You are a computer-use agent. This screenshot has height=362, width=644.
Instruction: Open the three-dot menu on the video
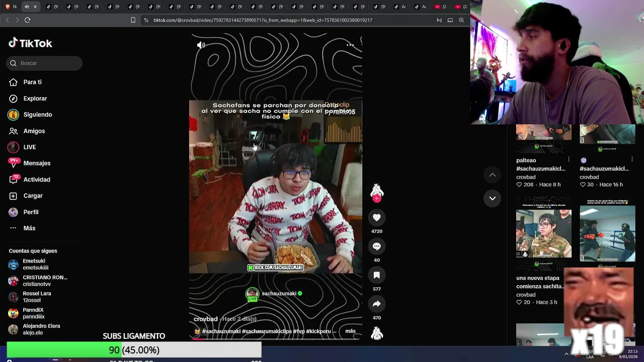click(350, 45)
